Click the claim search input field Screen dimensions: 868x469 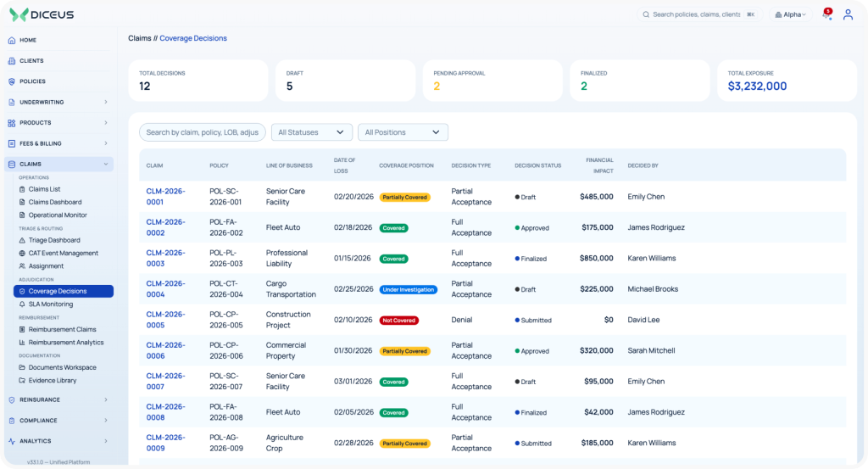coord(203,132)
